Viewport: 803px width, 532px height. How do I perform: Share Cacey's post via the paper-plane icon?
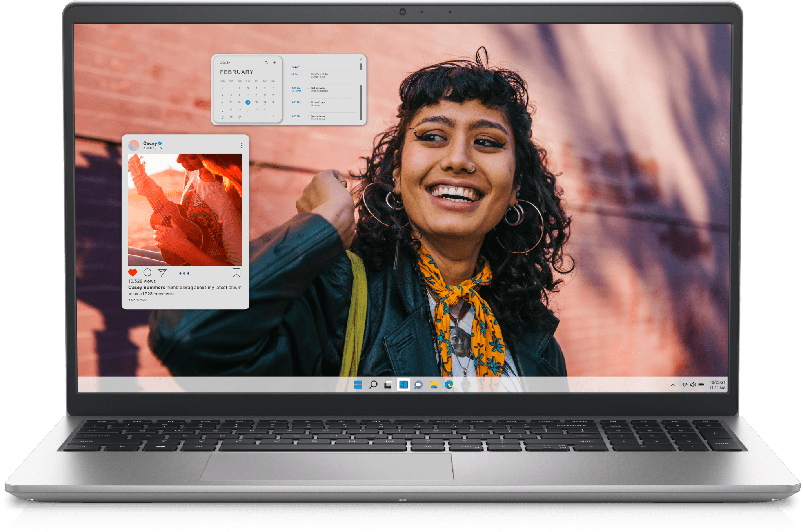pos(162,273)
